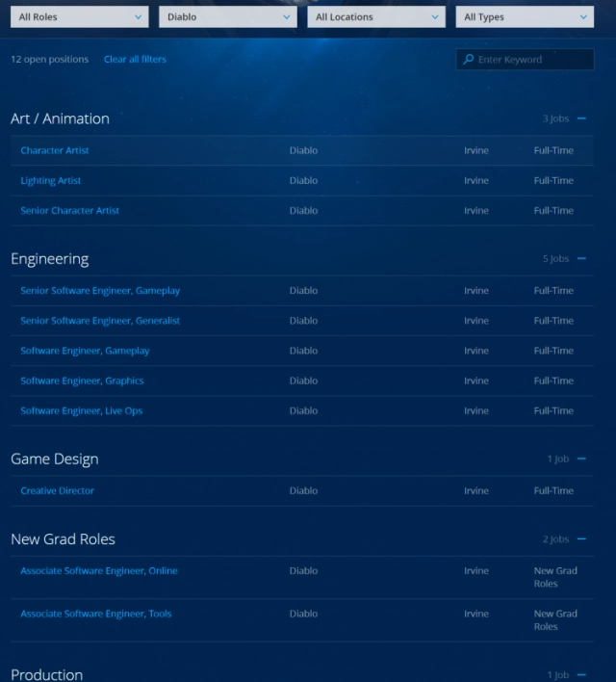View the Software Engineer, Graphics job
The height and width of the screenshot is (682, 616).
[82, 381]
